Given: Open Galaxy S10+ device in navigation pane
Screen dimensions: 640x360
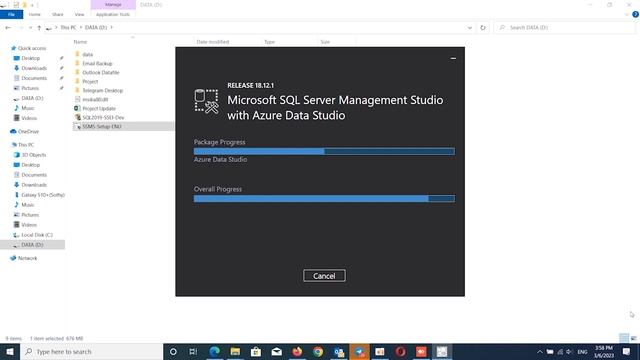Looking at the screenshot, I should 43,195.
